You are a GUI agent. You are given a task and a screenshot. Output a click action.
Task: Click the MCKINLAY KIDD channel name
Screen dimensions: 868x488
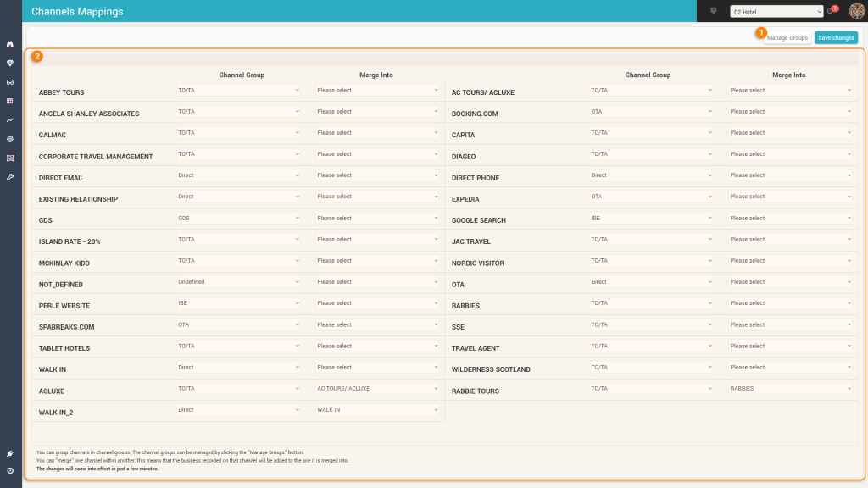64,263
